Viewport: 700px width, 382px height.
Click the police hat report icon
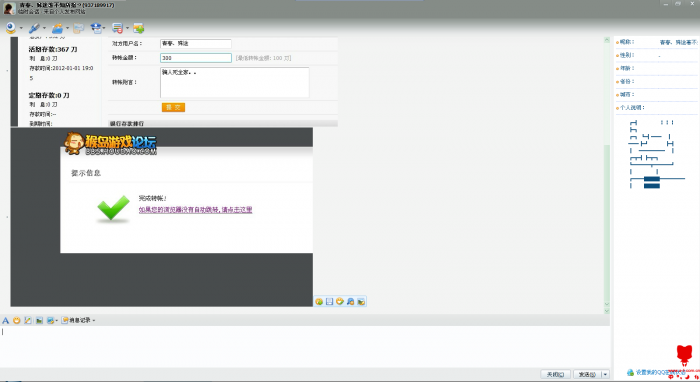(x=96, y=29)
